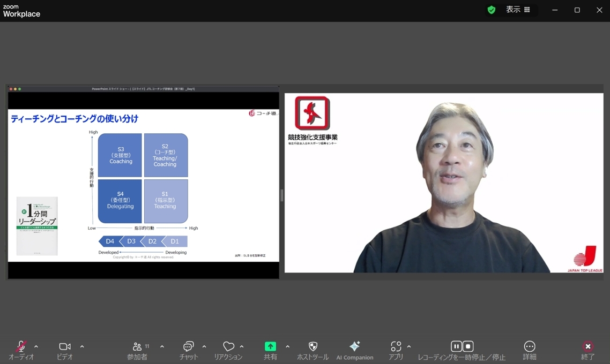Toggle camera with the ビデオ icon
The image size is (610, 364).
(x=64, y=346)
